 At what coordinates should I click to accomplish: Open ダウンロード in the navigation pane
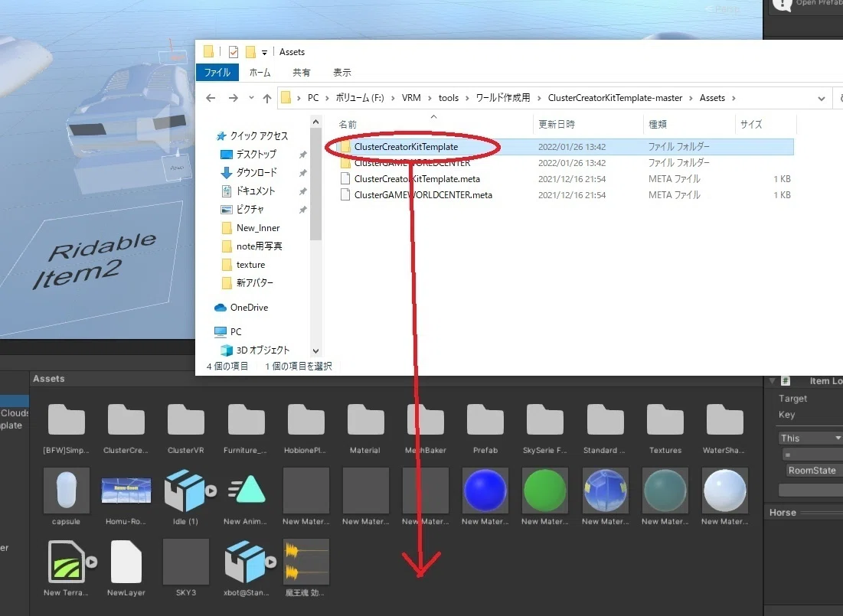256,172
